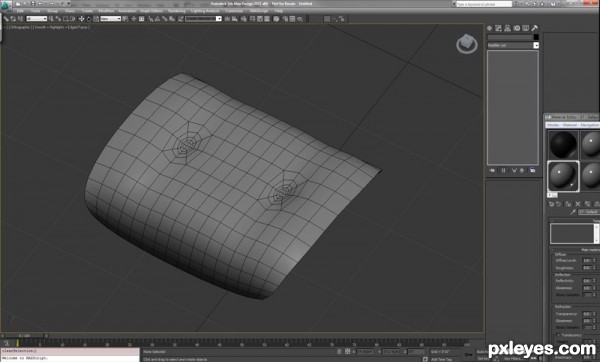600x362 pixels.
Task: Pick material from object eyedropper
Action: tap(573, 212)
